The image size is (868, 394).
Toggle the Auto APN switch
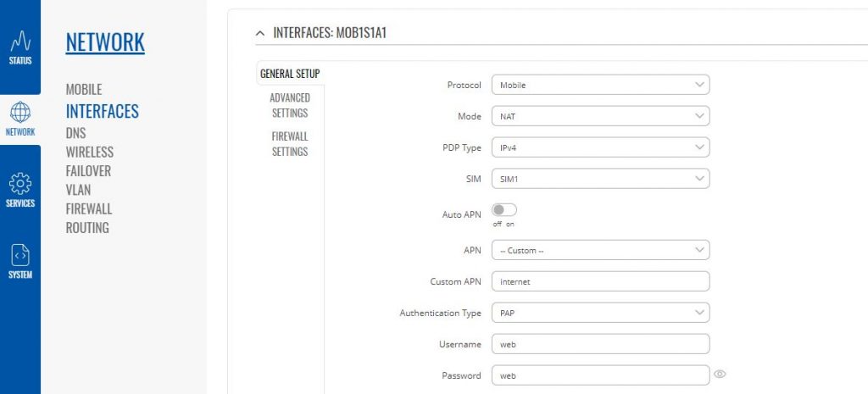504,210
